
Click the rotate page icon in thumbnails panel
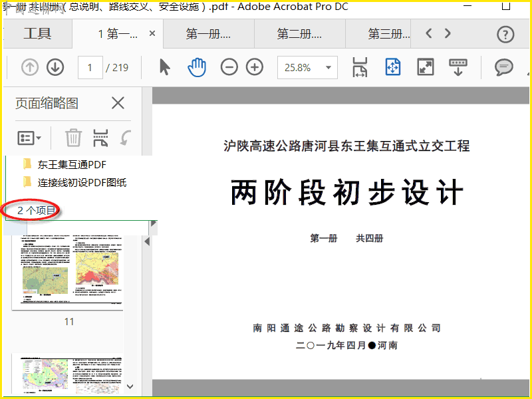tap(126, 138)
